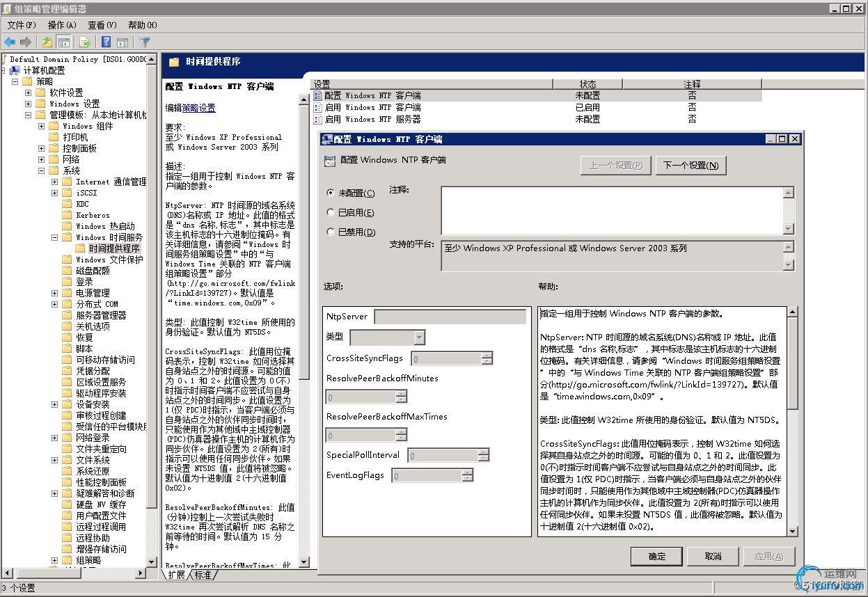The width and height of the screenshot is (868, 597).
Task: Expand the 电源管理 tree node
Action: pyautogui.click(x=55, y=293)
